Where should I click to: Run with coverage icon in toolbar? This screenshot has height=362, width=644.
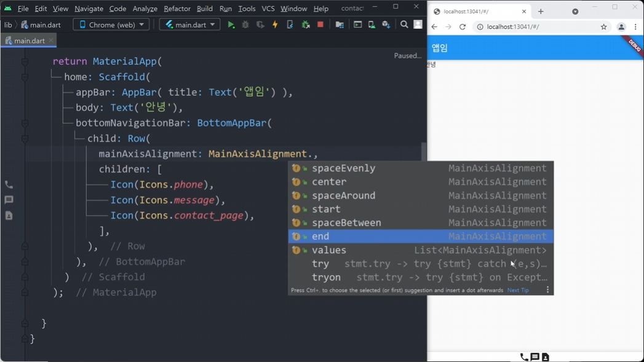(x=260, y=25)
